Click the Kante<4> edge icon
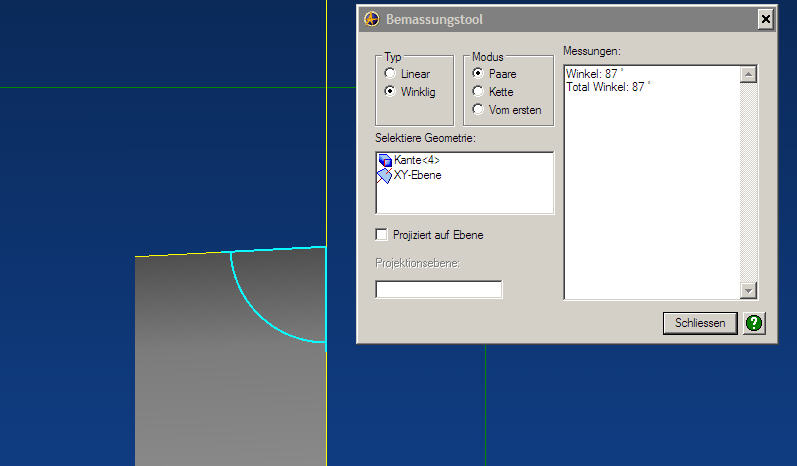 click(385, 161)
